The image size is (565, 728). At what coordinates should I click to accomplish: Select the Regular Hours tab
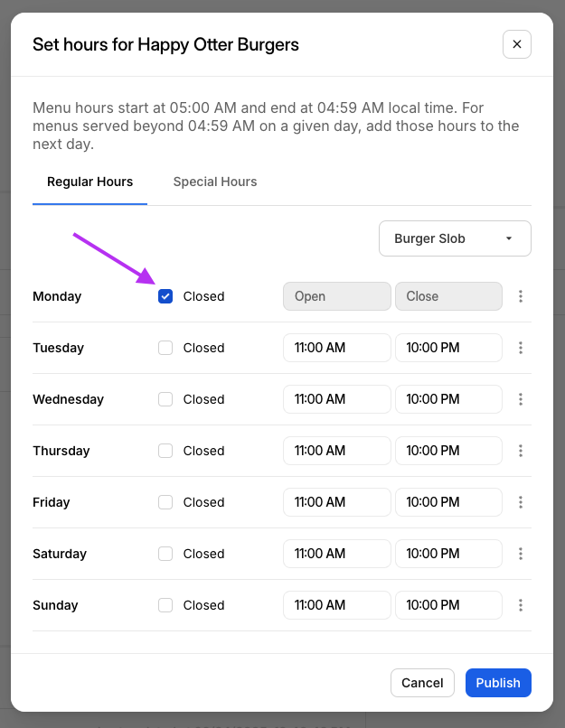click(89, 182)
